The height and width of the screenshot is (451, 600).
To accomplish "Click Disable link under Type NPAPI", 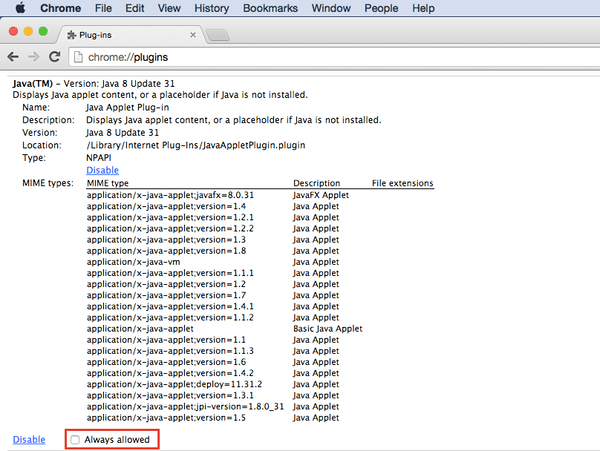I will pyautogui.click(x=103, y=170).
